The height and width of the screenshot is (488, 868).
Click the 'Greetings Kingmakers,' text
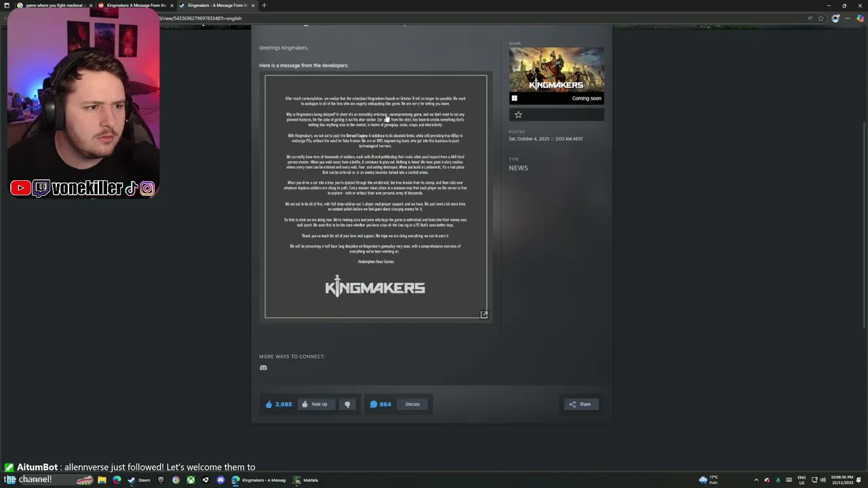click(x=283, y=48)
